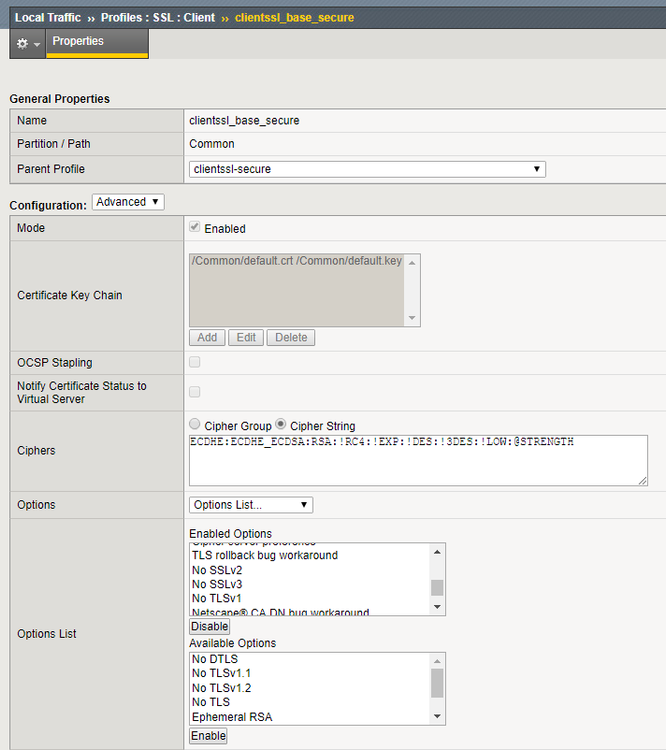This screenshot has width=666, height=750.
Task: Click the Enable button under Available Options
Action: point(208,736)
